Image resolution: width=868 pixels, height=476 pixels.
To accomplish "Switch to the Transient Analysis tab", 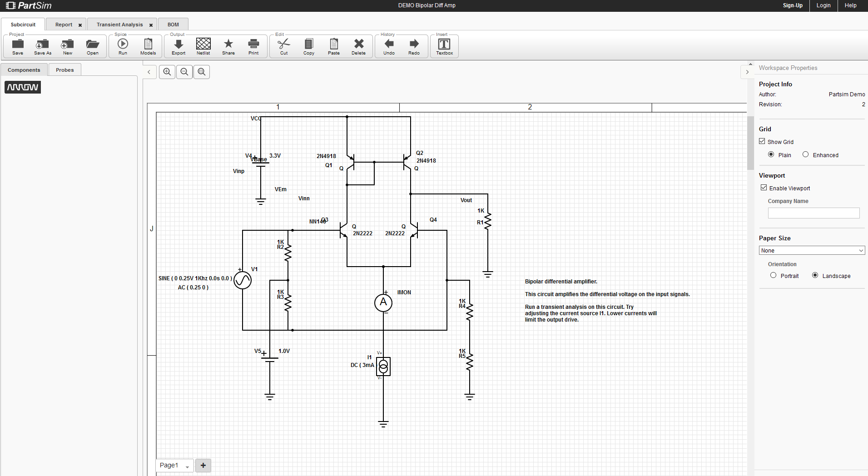I will pyautogui.click(x=119, y=25).
